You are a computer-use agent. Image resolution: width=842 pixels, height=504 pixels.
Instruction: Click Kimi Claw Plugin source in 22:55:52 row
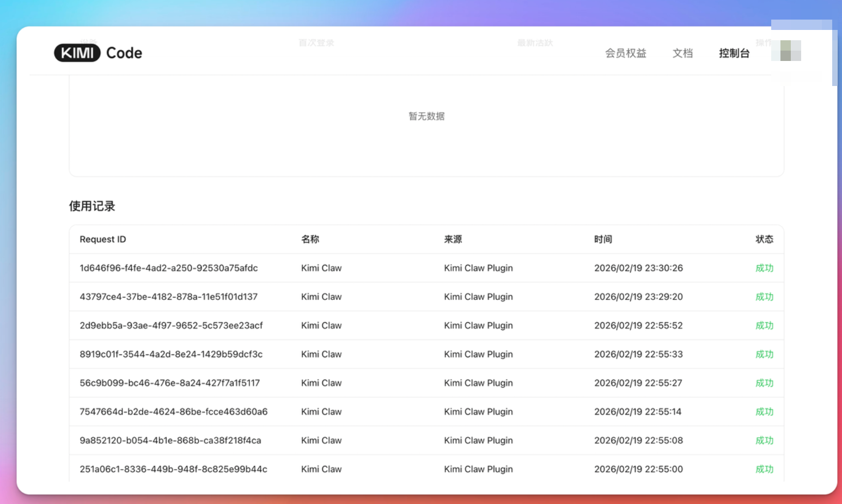[x=478, y=325]
